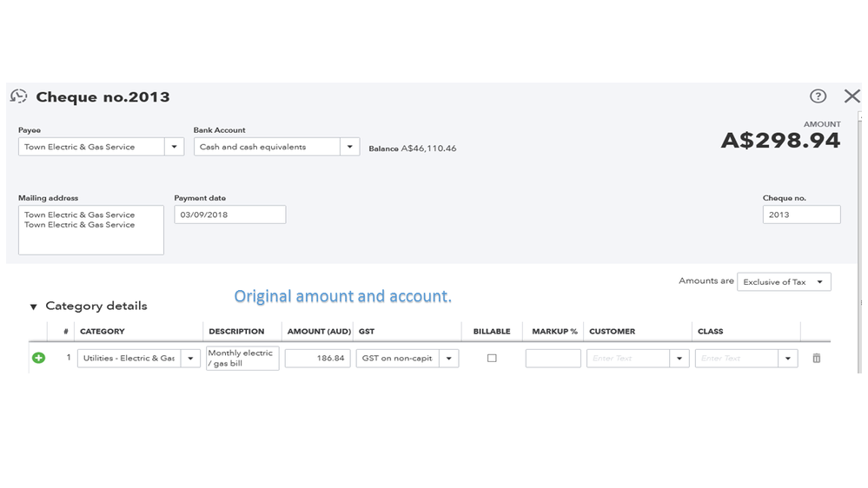This screenshot has height=488, width=868.
Task: Collapse the Category details section
Action: click(x=34, y=307)
